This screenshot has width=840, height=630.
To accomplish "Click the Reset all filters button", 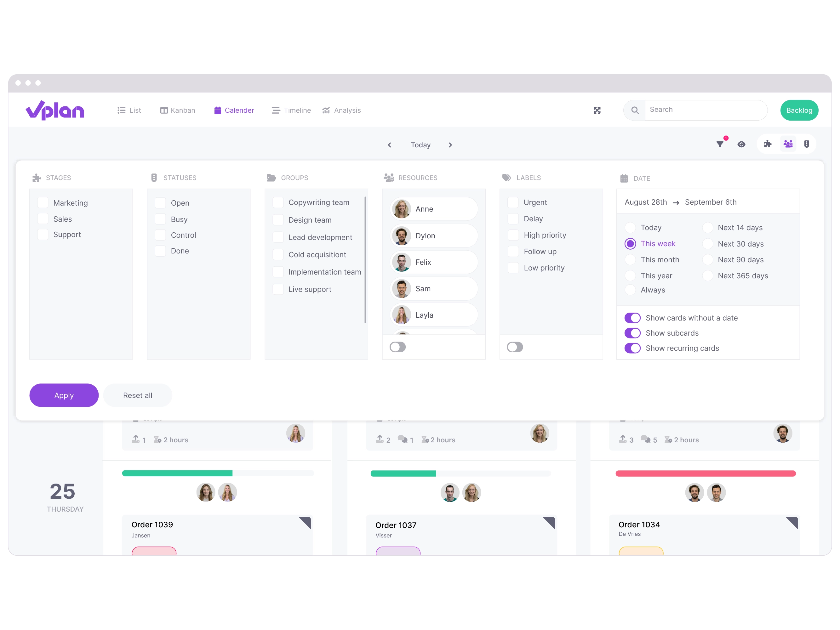I will click(x=136, y=394).
